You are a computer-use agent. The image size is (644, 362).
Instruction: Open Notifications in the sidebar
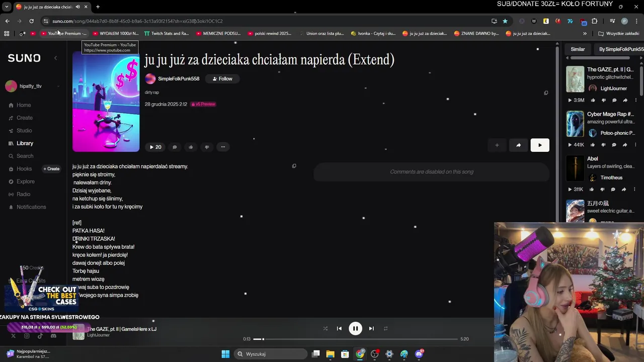(x=27, y=207)
